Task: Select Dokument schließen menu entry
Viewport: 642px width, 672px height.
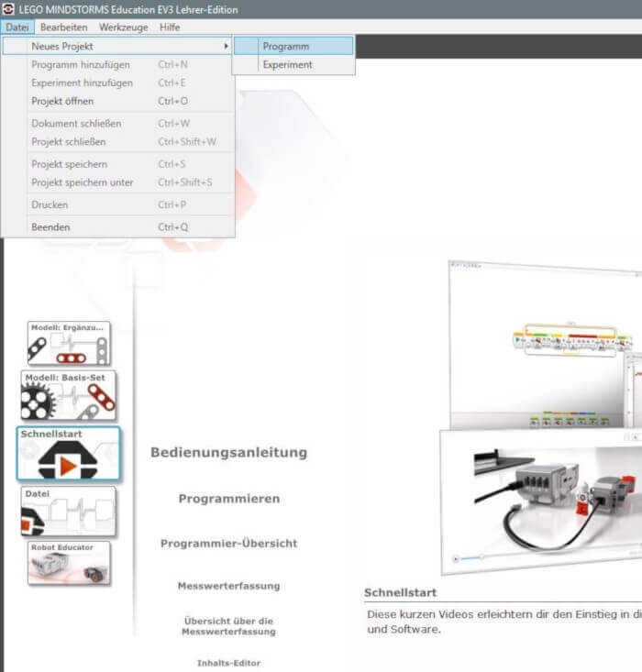Action: click(x=117, y=124)
